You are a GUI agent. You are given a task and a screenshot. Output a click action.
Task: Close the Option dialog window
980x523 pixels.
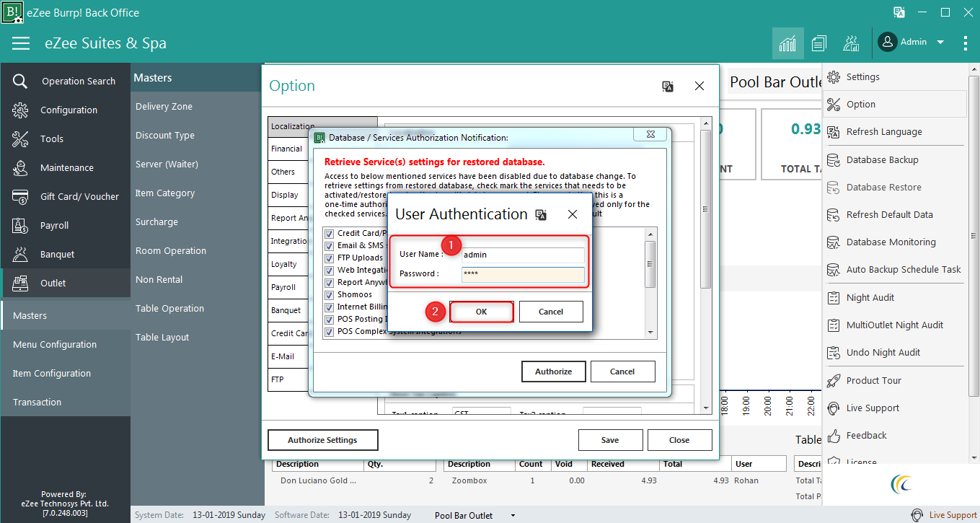(x=699, y=86)
